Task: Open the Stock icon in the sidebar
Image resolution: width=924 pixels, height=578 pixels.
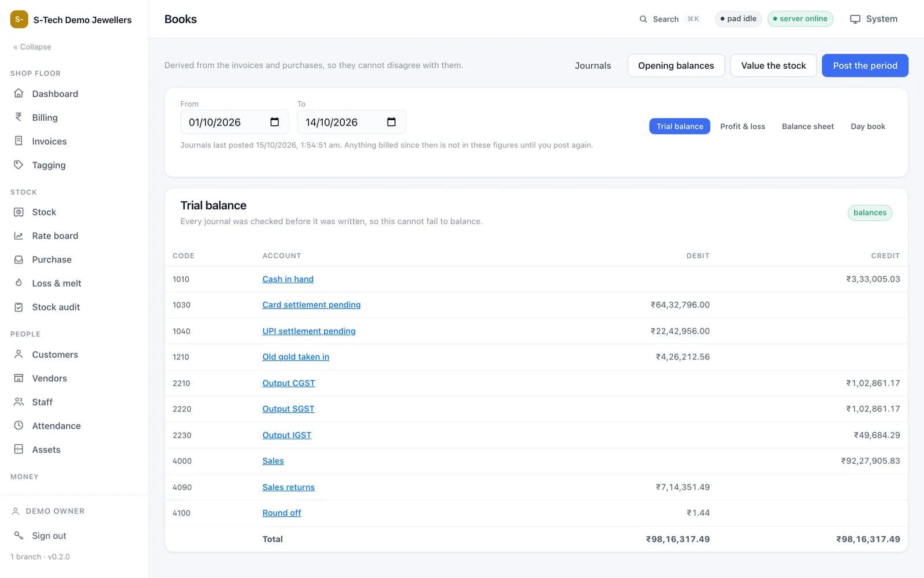Action: point(18,212)
